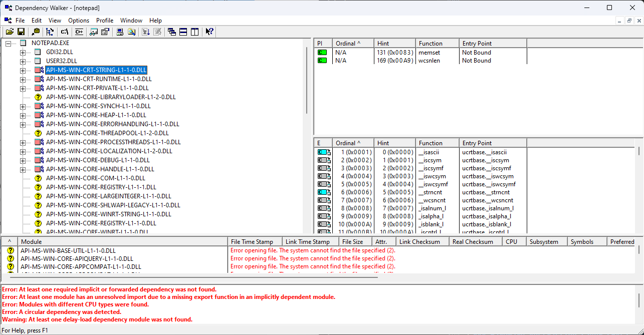
Task: Sort by Link Time Stamp column header
Action: pyautogui.click(x=310, y=242)
